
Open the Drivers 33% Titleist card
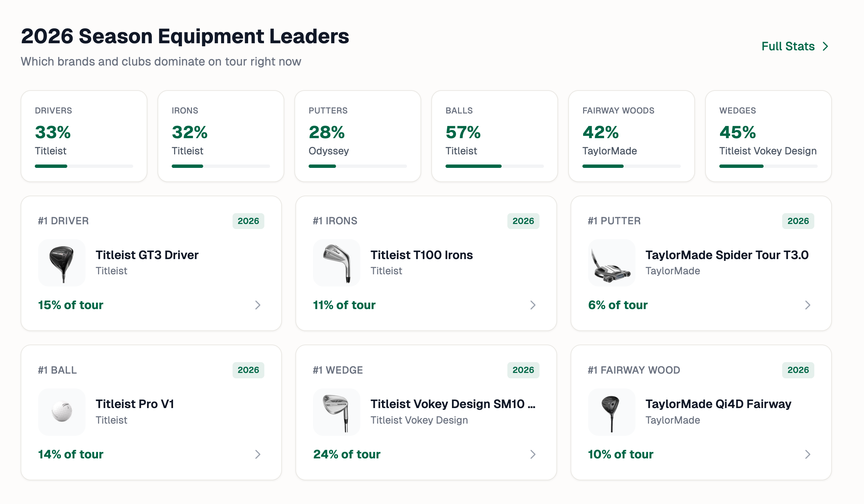tap(84, 136)
